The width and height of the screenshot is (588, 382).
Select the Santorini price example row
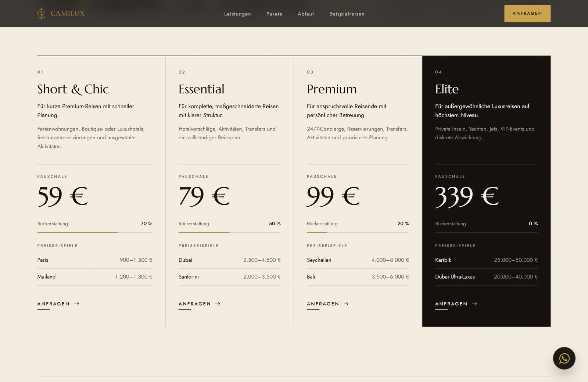click(x=229, y=277)
